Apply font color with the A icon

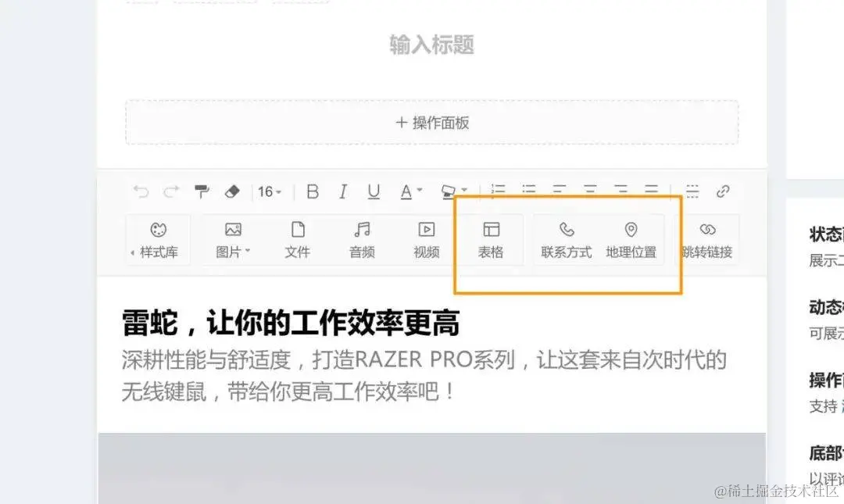(406, 191)
